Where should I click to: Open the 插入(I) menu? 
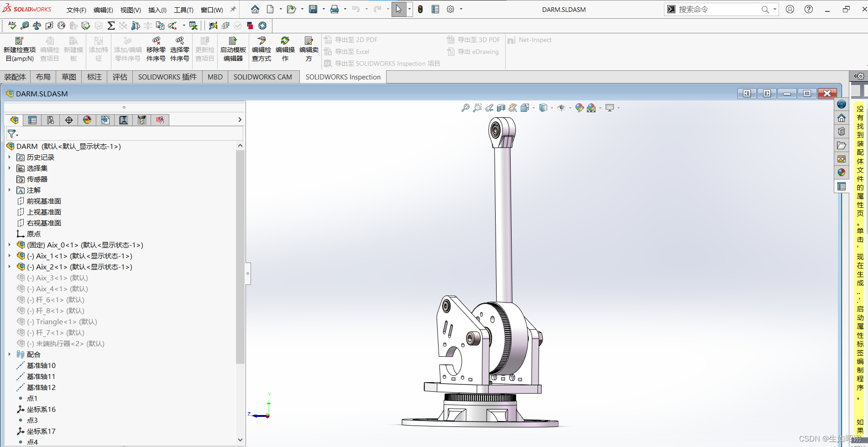[157, 10]
